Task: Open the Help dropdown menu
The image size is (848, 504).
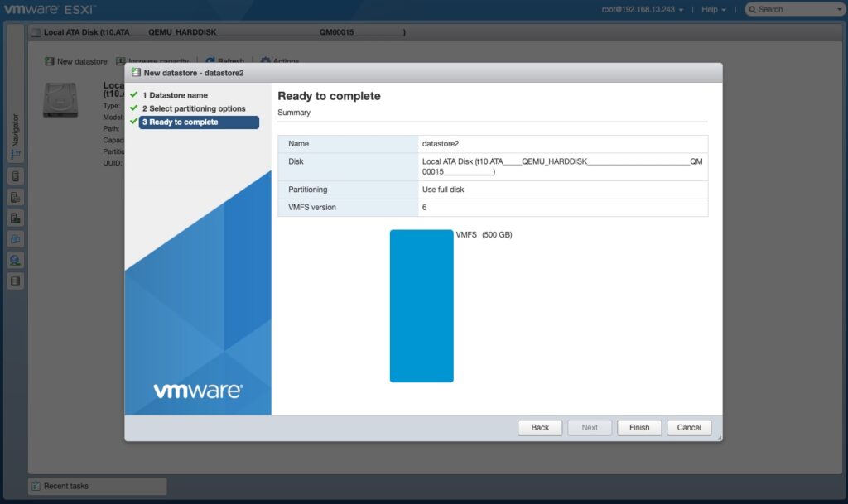Action: (713, 10)
